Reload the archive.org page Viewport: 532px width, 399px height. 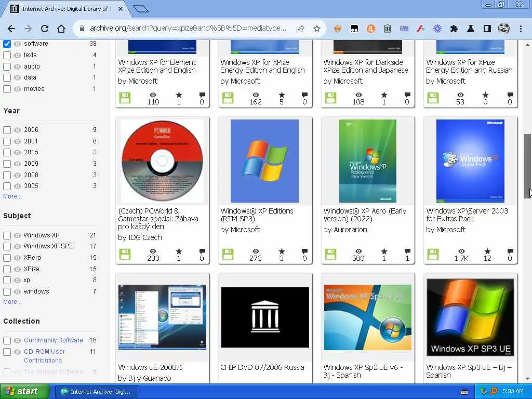click(45, 29)
